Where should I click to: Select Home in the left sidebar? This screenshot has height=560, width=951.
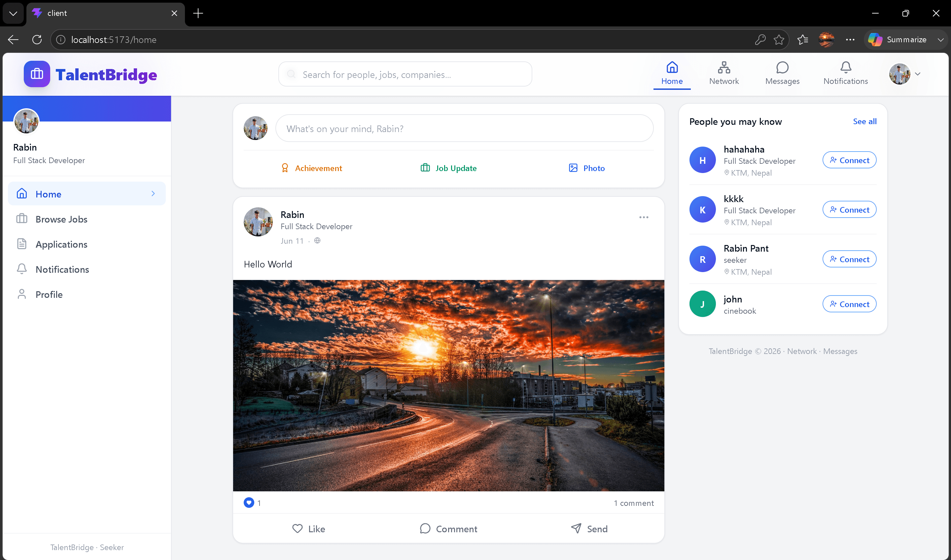(87, 194)
